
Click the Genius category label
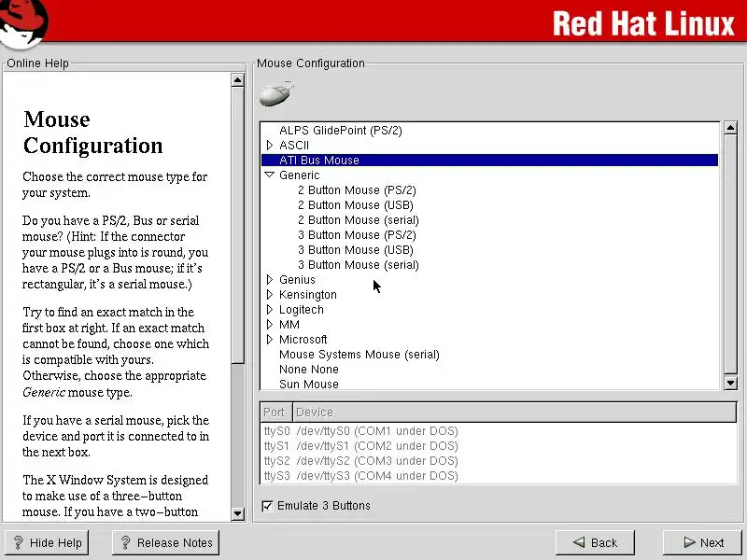pos(297,279)
